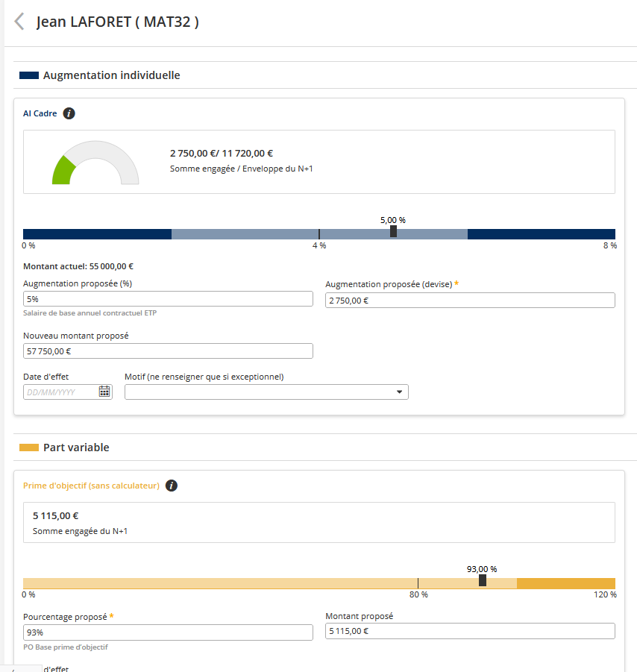Select the Pourcentage proposé field
Viewport: 637px width, 672px height.
click(x=168, y=632)
